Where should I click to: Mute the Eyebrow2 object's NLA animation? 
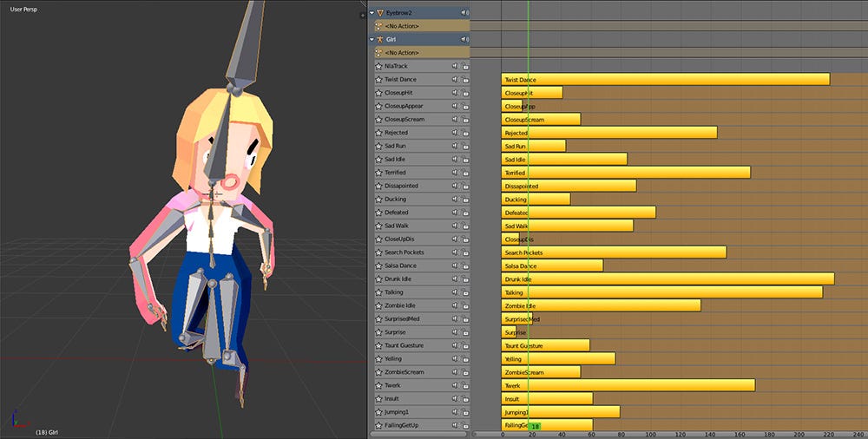tap(465, 12)
